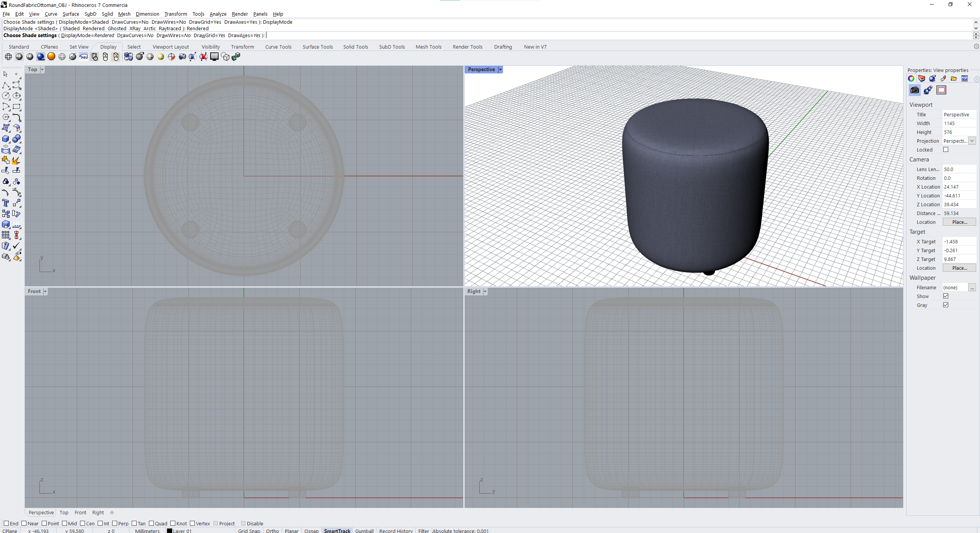Toggle the Locked viewport checkbox
The width and height of the screenshot is (980, 533).
(946, 150)
